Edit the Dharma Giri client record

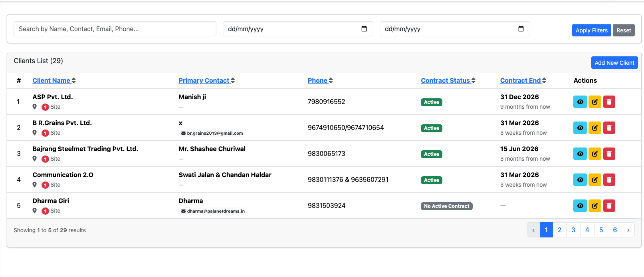pos(594,206)
